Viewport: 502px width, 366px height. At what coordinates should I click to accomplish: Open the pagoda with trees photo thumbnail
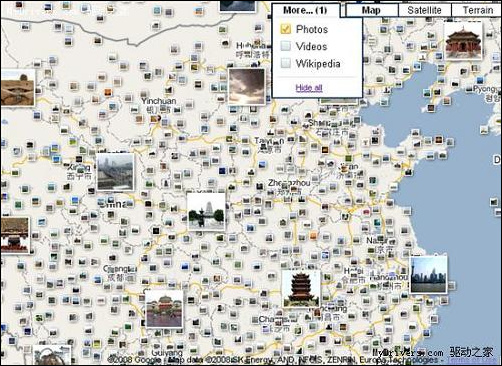click(206, 212)
